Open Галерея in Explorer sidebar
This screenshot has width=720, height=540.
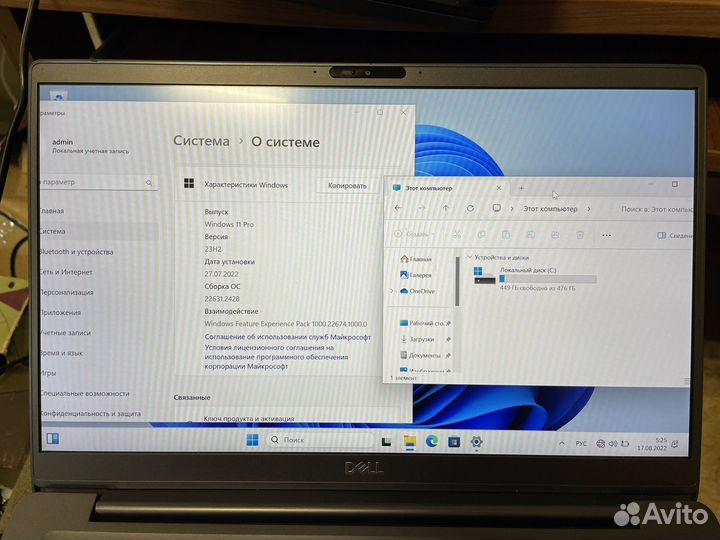point(416,275)
